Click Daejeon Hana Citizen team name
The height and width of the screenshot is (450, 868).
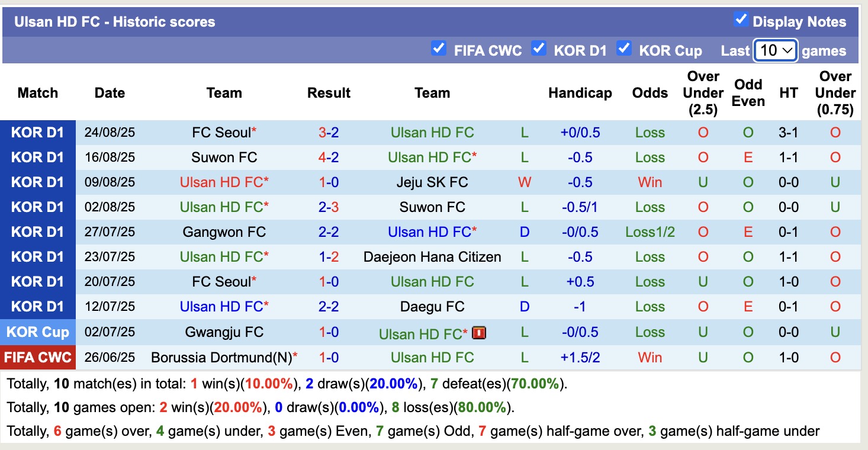click(x=432, y=257)
